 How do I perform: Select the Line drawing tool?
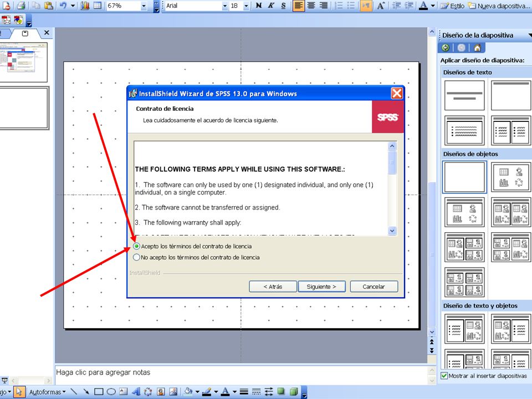[x=74, y=392]
